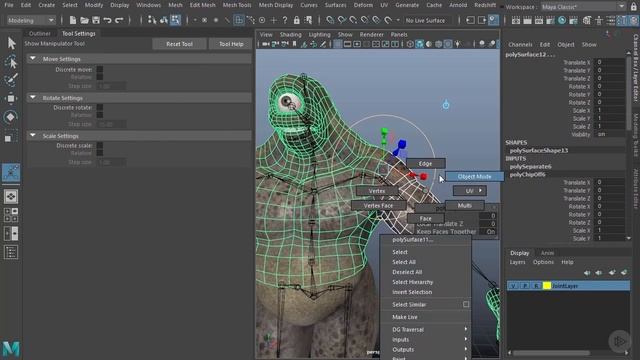The height and width of the screenshot is (360, 640).
Task: Toggle the Outliner layout icon
Action: click(11, 252)
